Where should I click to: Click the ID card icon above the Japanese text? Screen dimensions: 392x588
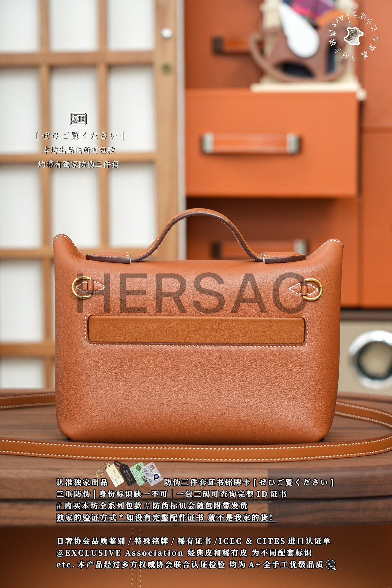(x=78, y=119)
